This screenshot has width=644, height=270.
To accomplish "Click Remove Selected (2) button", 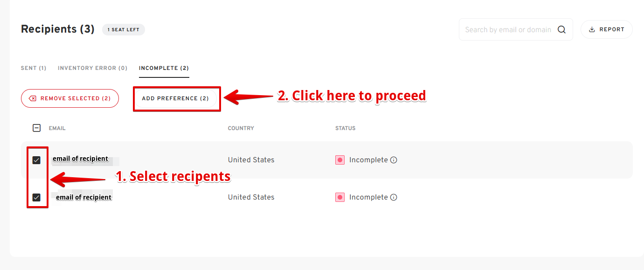I will pos(70,98).
